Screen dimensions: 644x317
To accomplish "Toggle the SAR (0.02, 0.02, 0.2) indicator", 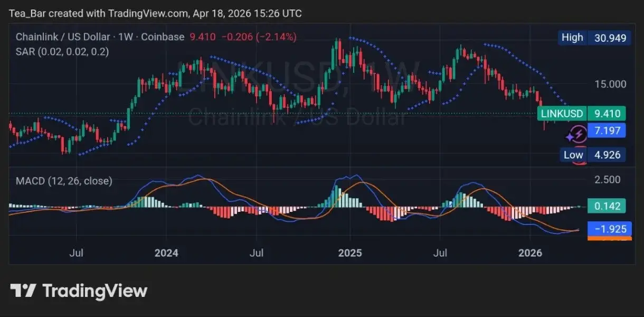I will click(x=62, y=52).
